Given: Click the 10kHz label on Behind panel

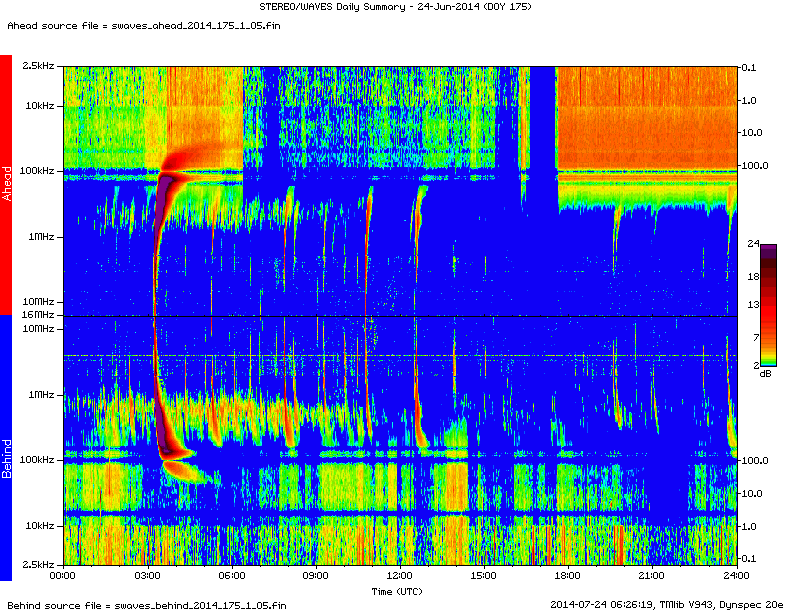Looking at the screenshot, I should (x=40, y=526).
